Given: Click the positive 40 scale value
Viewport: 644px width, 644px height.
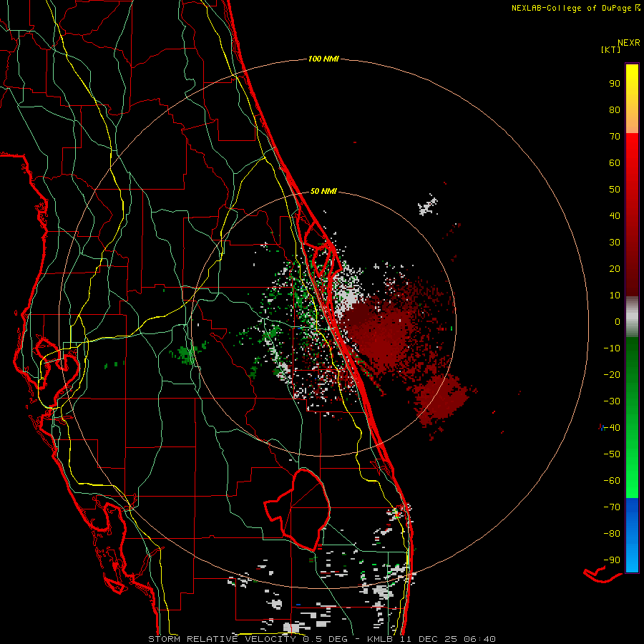Looking at the screenshot, I should 615,215.
